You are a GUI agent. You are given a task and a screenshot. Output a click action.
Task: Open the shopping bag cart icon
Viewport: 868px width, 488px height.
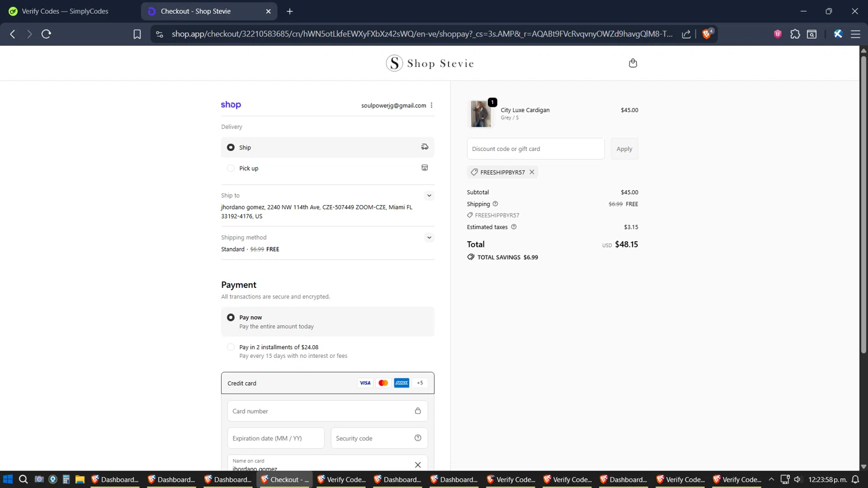632,63
